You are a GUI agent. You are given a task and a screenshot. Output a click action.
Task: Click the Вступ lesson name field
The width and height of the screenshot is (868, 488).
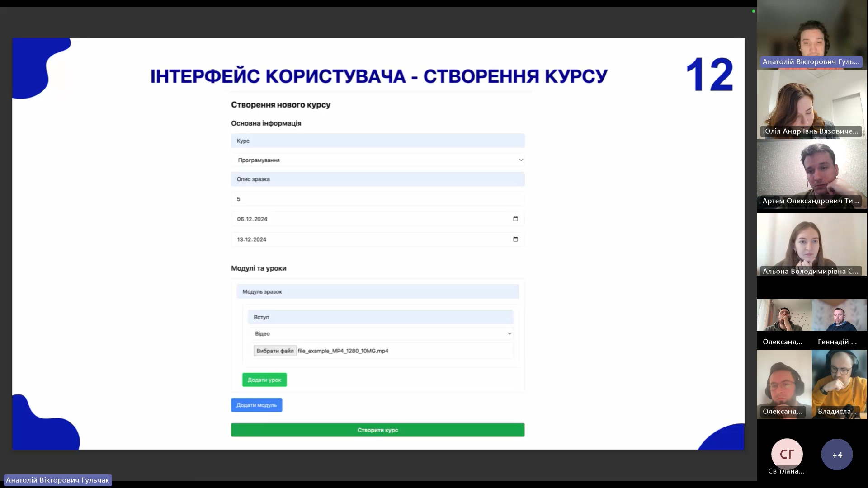(380, 317)
